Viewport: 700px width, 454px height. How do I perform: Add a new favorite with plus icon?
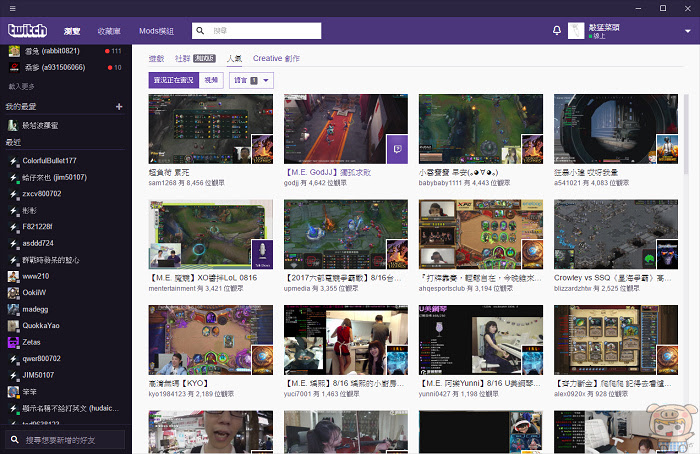click(119, 106)
